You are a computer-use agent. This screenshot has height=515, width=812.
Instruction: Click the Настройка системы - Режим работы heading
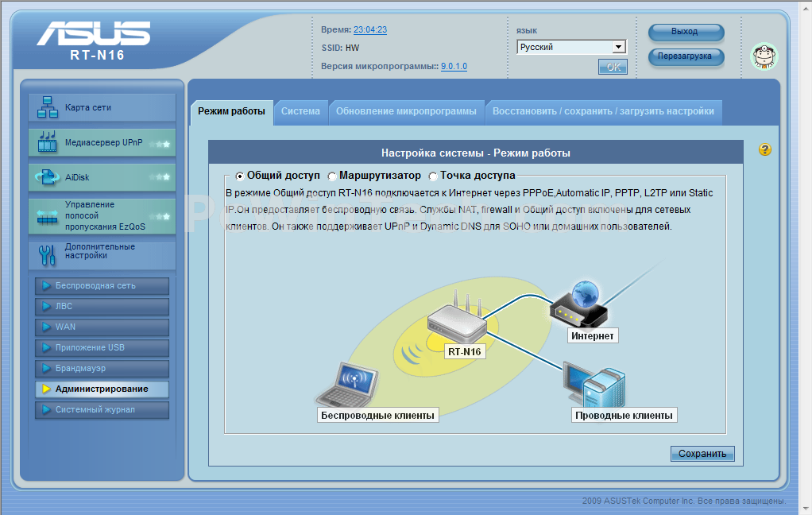475,153
